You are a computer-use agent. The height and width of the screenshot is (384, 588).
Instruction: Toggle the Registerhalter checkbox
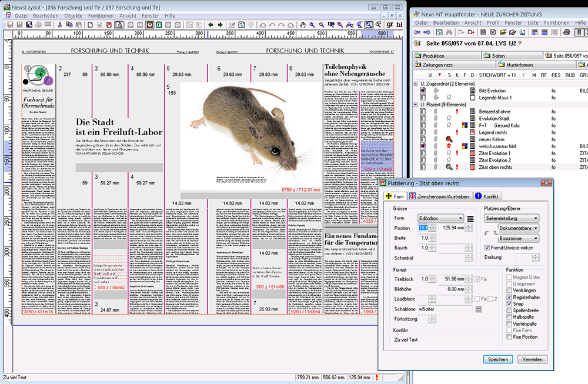click(x=509, y=297)
